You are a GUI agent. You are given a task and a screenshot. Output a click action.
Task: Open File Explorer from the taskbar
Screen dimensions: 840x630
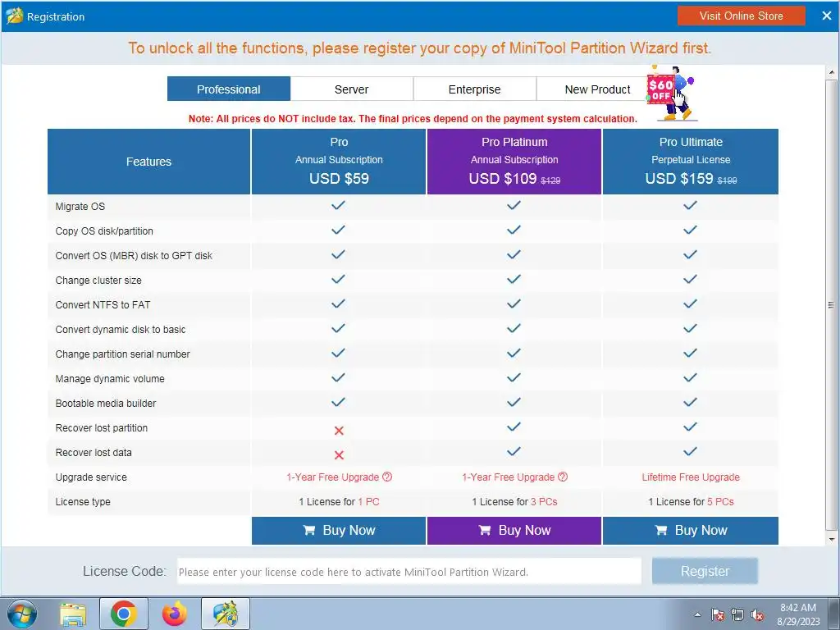pos(73,614)
